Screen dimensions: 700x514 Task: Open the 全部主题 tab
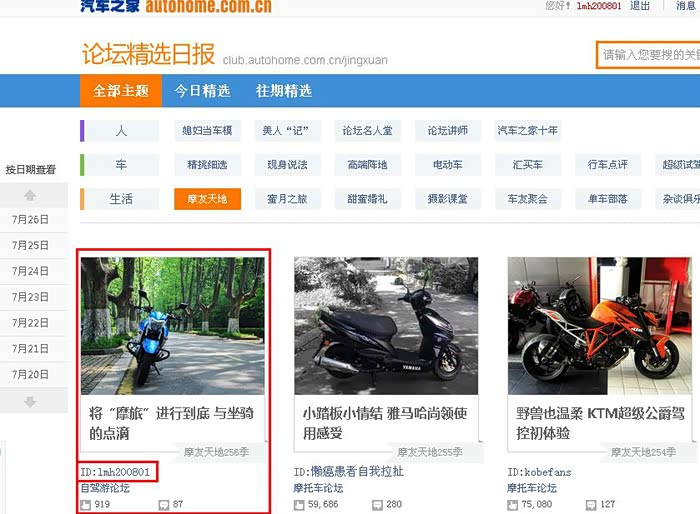(121, 91)
